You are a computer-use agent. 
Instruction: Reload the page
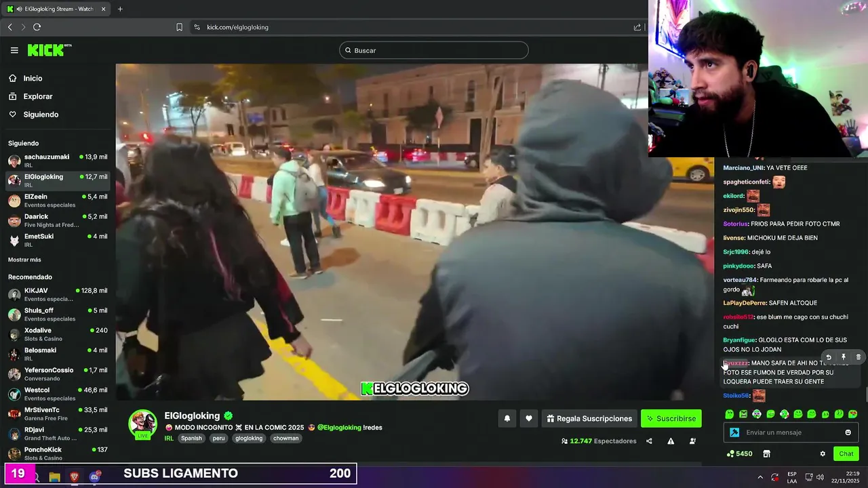(x=37, y=27)
